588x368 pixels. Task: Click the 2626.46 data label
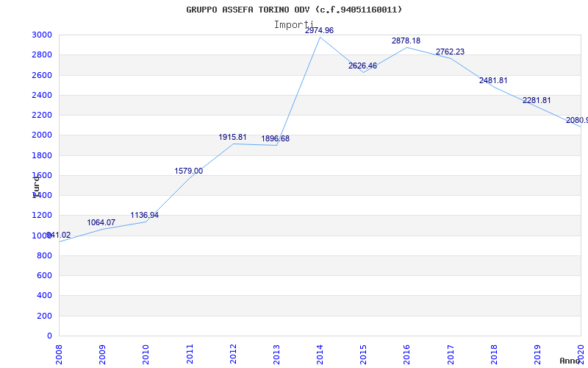point(362,66)
